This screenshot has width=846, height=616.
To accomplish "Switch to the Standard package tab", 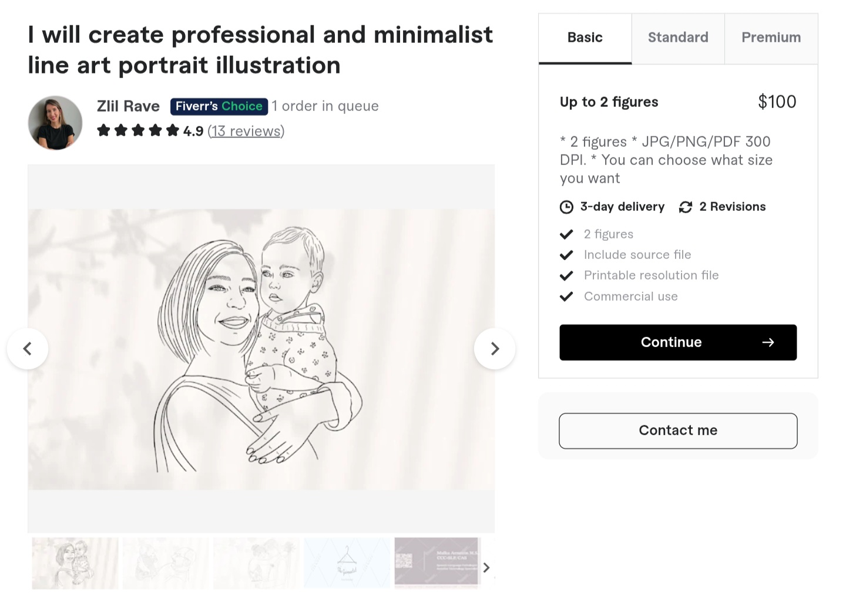I will click(x=678, y=38).
